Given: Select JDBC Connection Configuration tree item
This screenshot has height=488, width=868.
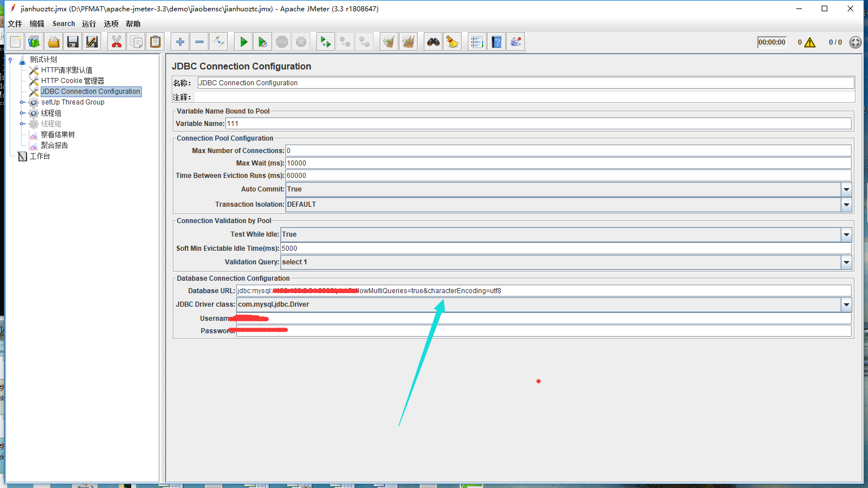Looking at the screenshot, I should (90, 91).
